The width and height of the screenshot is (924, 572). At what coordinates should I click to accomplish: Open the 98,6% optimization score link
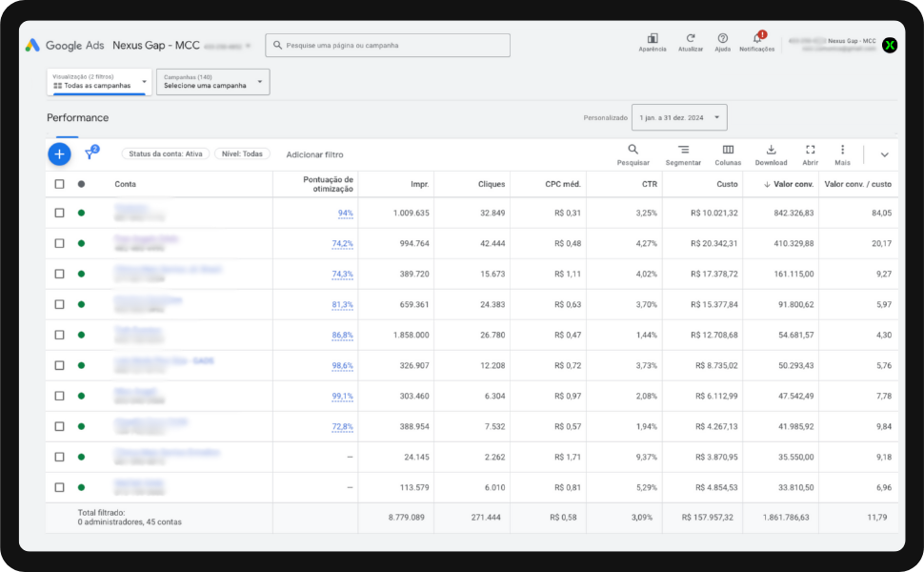point(342,366)
